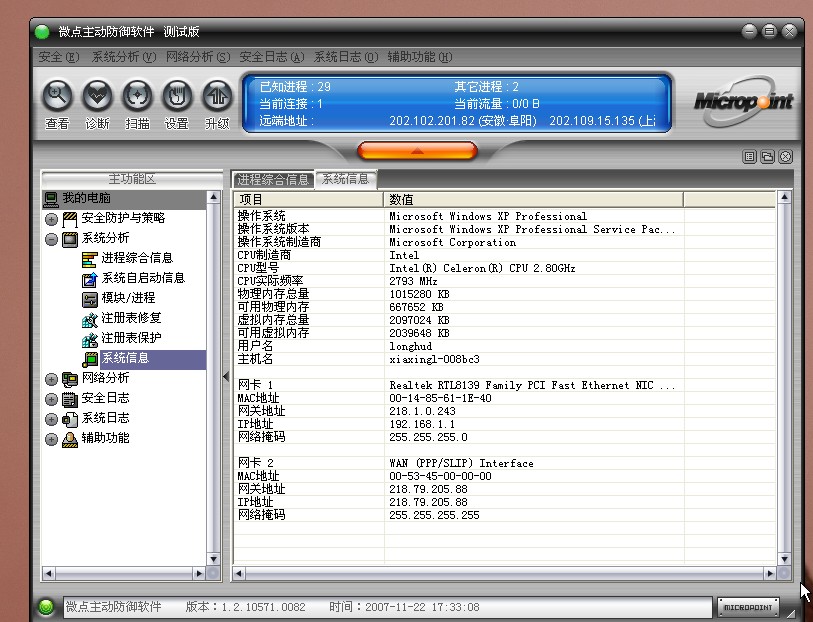Click the 系统信息 tree icon
The width and height of the screenshot is (813, 622).
pos(90,359)
